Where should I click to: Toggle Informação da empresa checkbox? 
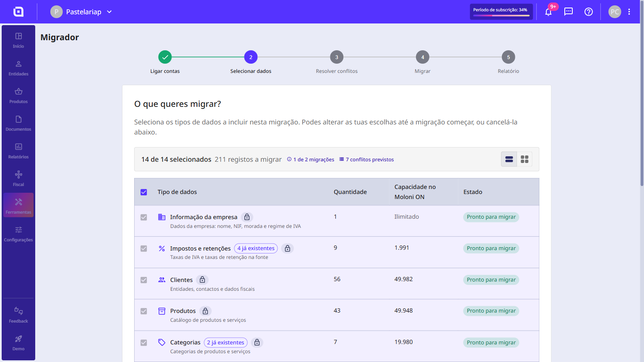click(144, 217)
